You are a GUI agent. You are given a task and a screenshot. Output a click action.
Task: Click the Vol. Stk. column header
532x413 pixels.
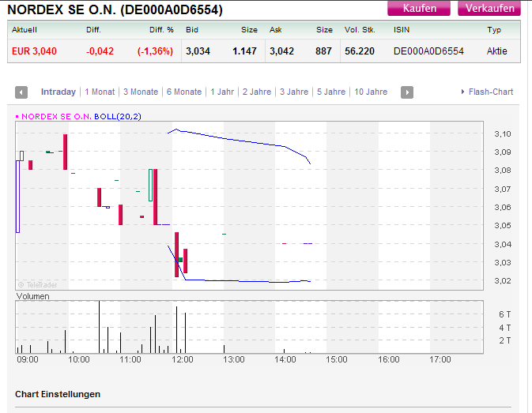[x=360, y=30]
